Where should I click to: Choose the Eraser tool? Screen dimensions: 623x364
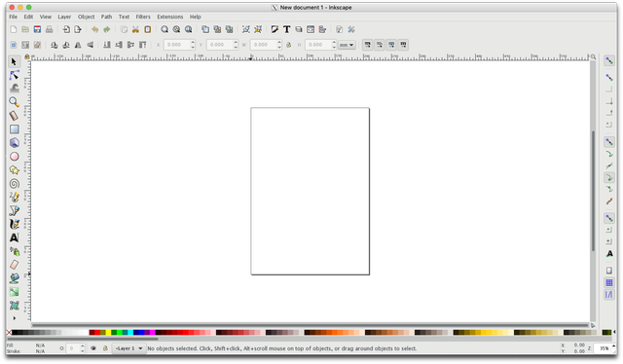click(14, 265)
